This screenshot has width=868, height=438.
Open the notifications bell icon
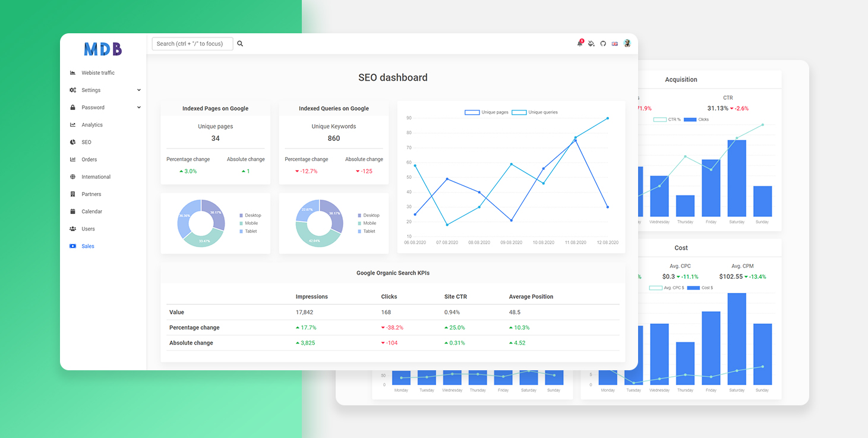[580, 43]
